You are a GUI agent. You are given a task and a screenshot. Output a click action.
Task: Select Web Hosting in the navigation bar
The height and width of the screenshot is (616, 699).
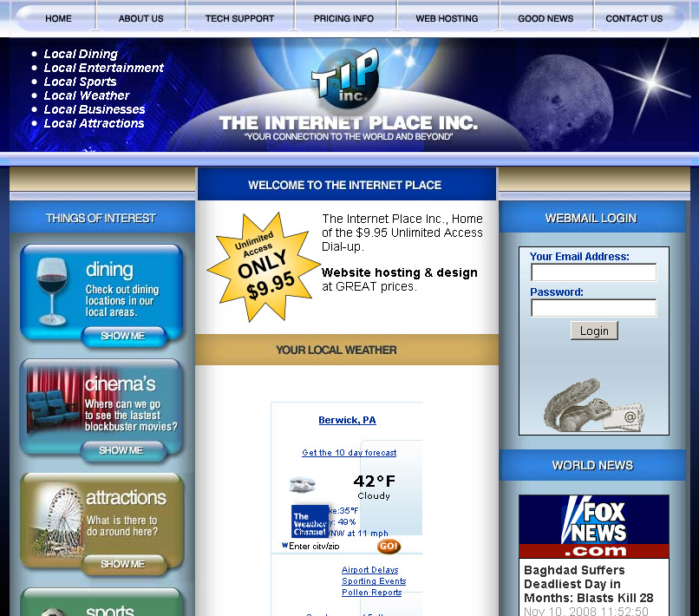coord(447,19)
